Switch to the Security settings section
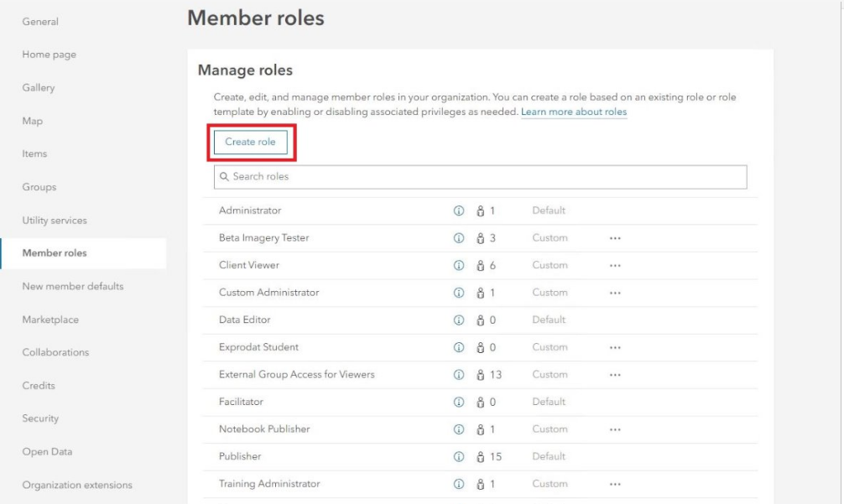 click(40, 418)
